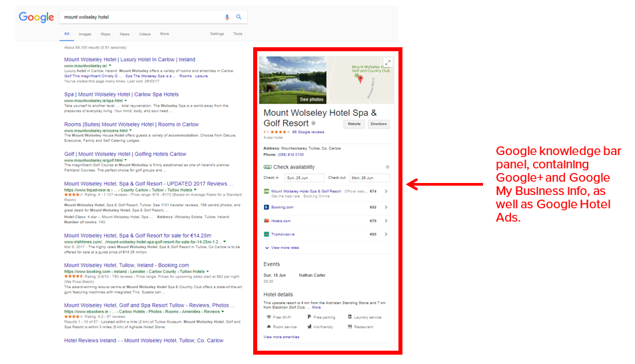Click the Kid-friendly amenity icon
Image resolution: width=635 pixels, height=364 pixels.
[309, 326]
